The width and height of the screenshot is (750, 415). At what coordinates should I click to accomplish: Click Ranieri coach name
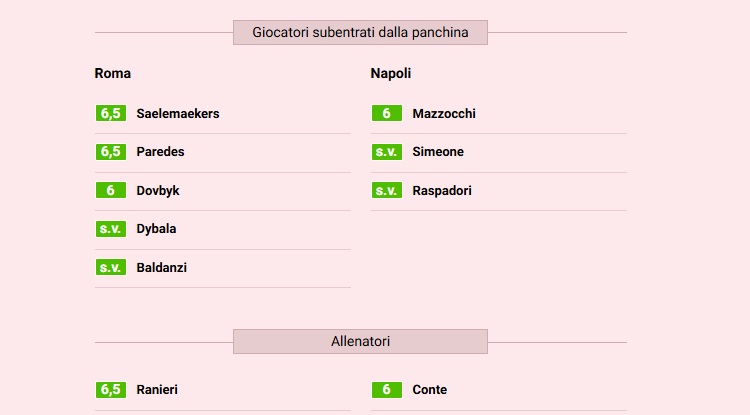(x=157, y=390)
